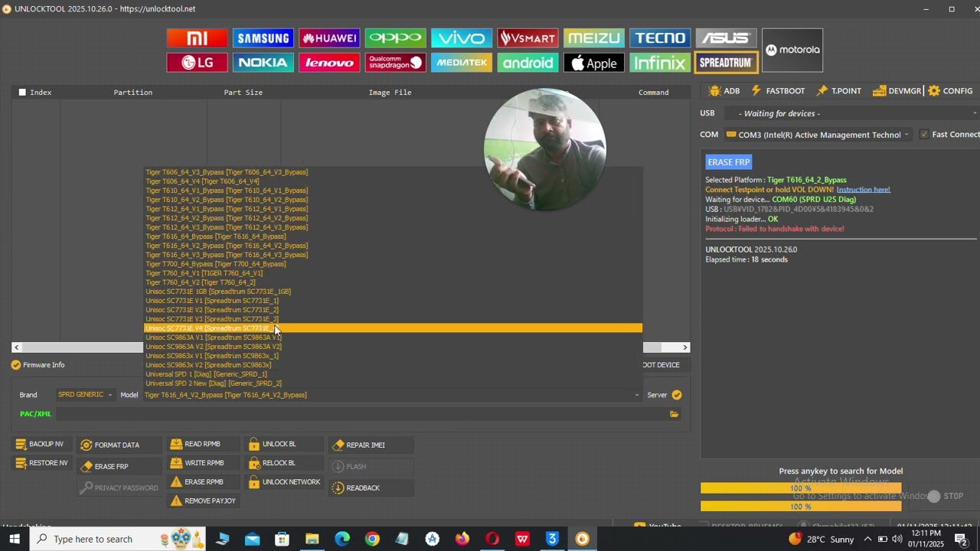
Task: Click the lower 100% progress bar
Action: tap(801, 507)
